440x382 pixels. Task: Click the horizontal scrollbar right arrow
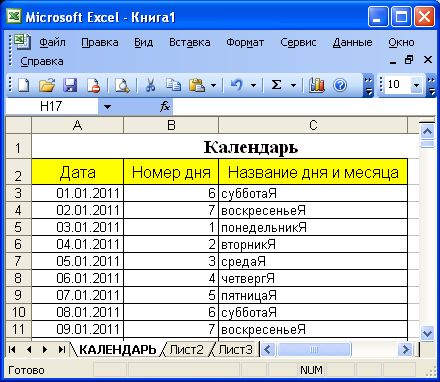(x=405, y=349)
